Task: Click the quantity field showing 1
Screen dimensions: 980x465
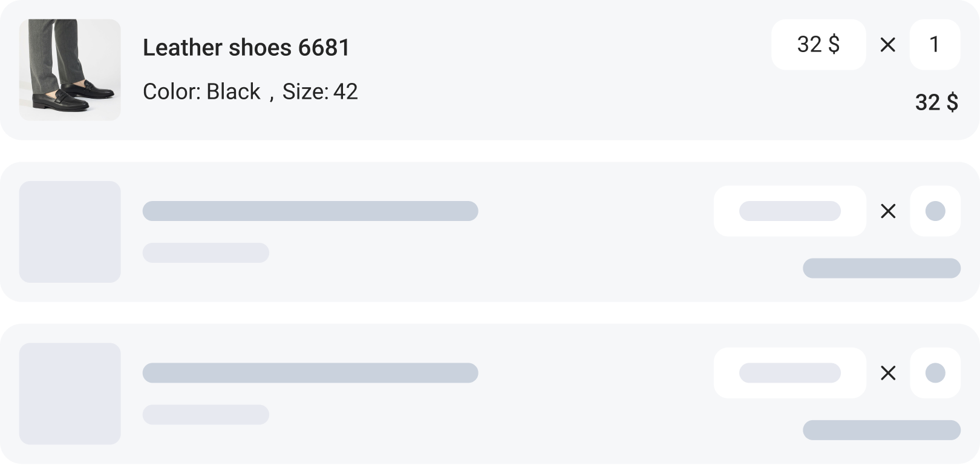Action: 935,45
